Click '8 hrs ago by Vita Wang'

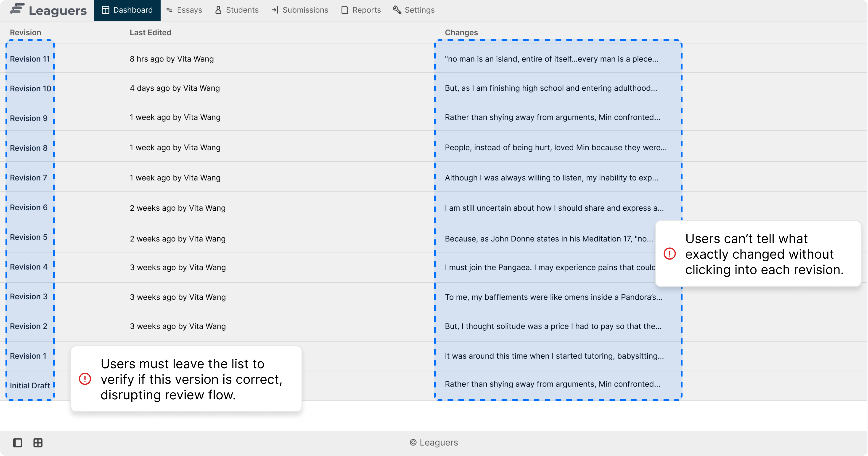pyautogui.click(x=172, y=59)
